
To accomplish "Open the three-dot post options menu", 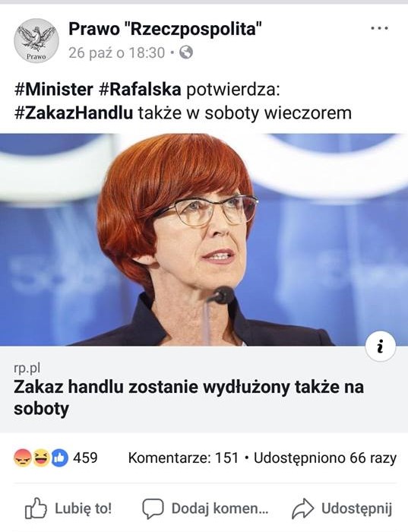I will pos(380,28).
